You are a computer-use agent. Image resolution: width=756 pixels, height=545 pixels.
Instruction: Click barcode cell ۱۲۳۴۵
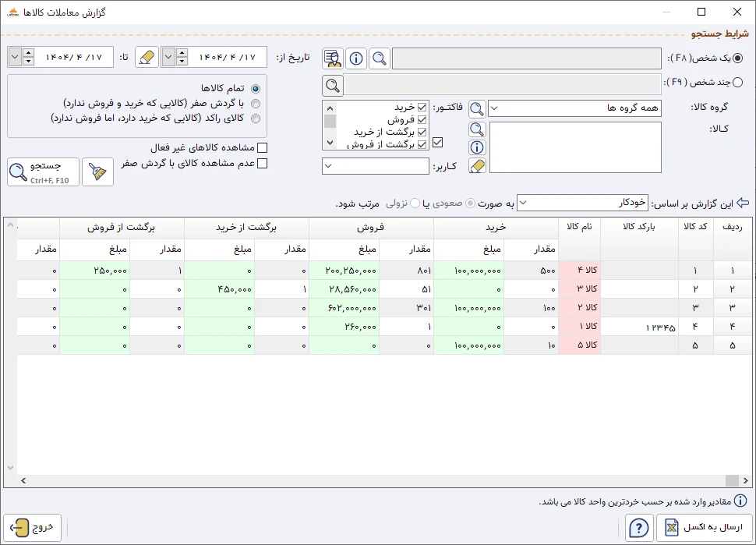[639, 327]
